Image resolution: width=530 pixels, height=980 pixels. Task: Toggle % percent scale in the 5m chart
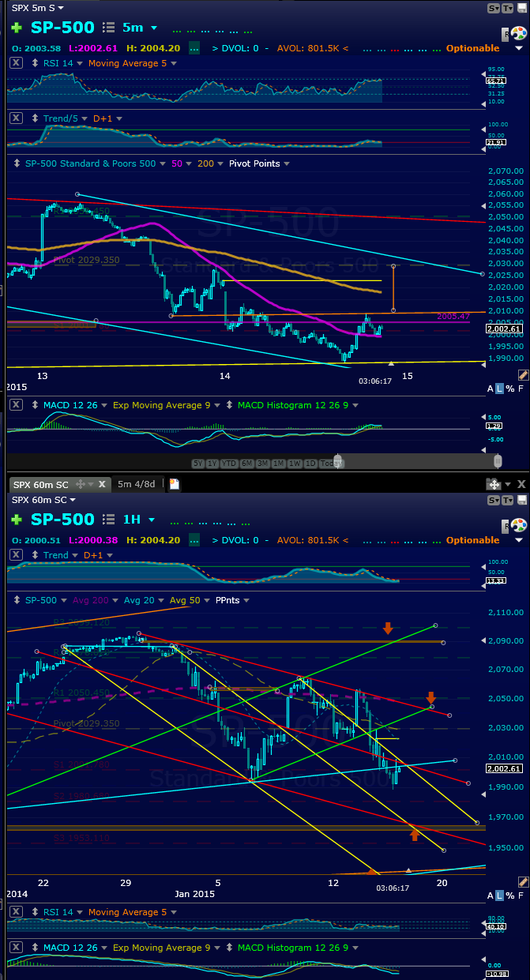pos(509,388)
